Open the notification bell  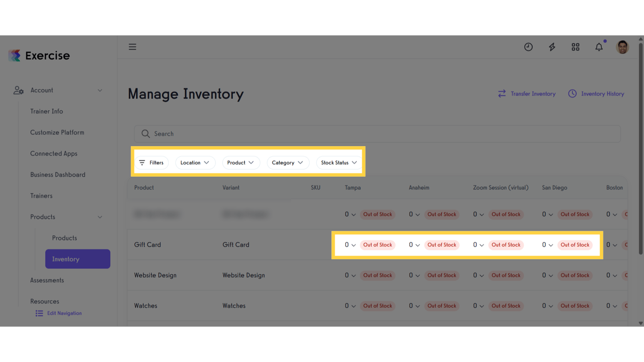599,47
